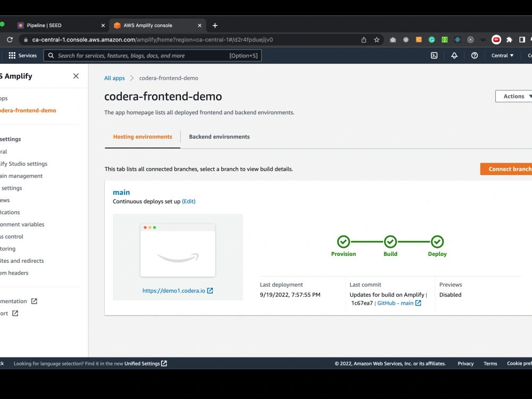
Task: Open the Actions dropdown button
Action: (x=514, y=96)
